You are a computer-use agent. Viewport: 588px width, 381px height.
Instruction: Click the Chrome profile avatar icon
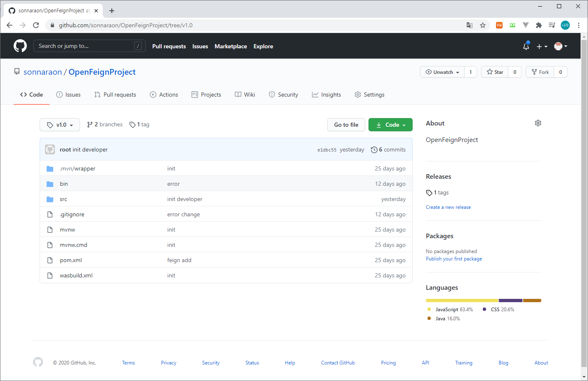click(x=565, y=25)
